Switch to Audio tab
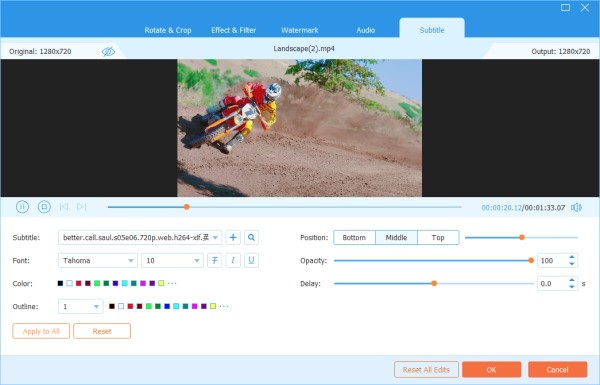600x385 pixels. 365,30
